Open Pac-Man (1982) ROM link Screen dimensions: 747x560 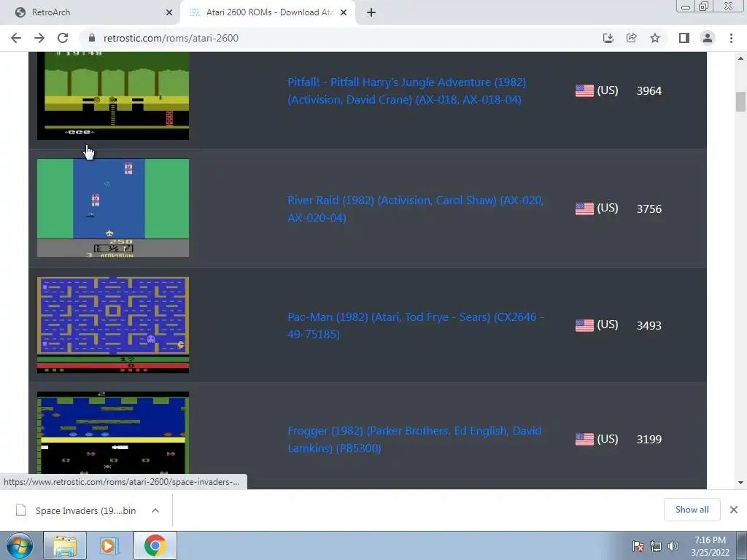[x=416, y=325]
